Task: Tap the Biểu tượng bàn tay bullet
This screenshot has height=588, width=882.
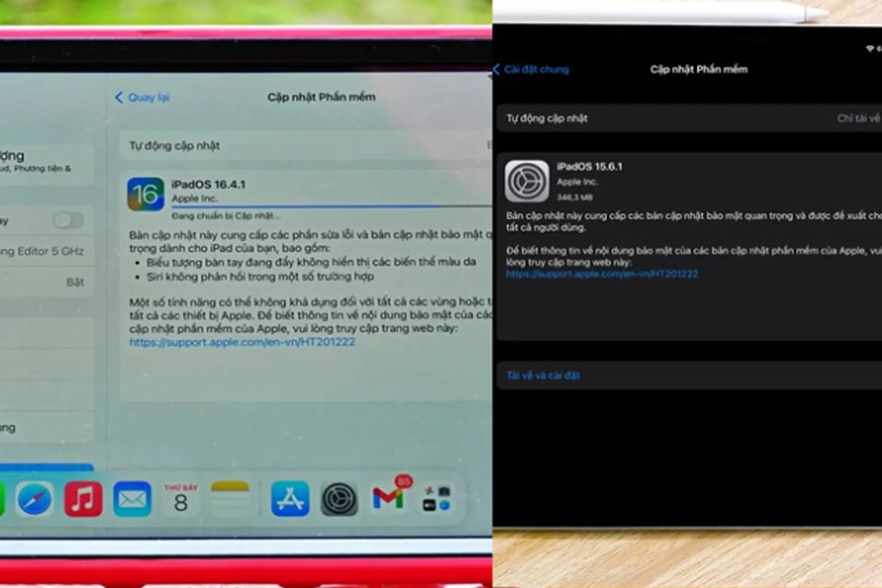Action: [311, 262]
